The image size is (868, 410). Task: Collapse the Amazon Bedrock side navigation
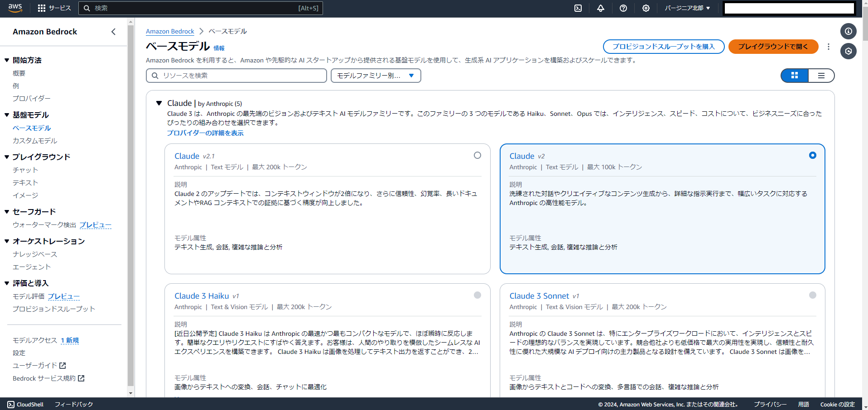coord(113,32)
